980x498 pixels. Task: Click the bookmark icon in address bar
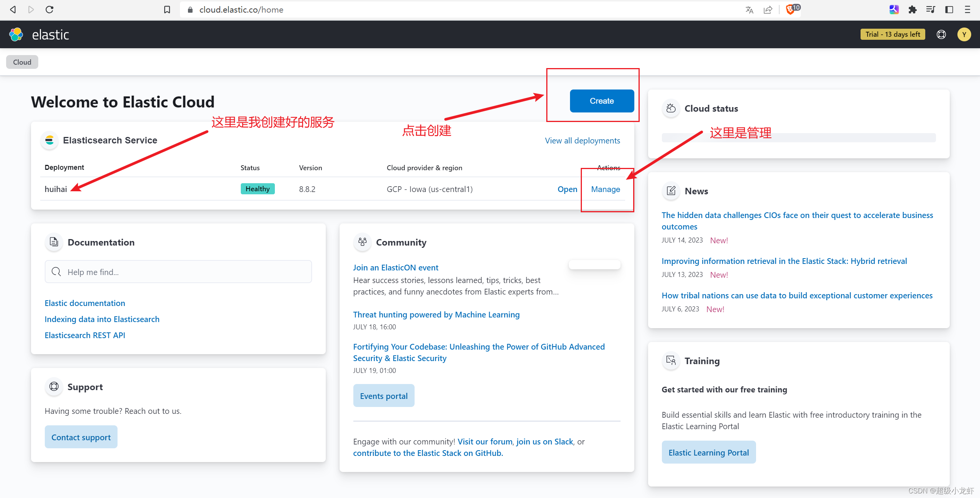pyautogui.click(x=167, y=10)
